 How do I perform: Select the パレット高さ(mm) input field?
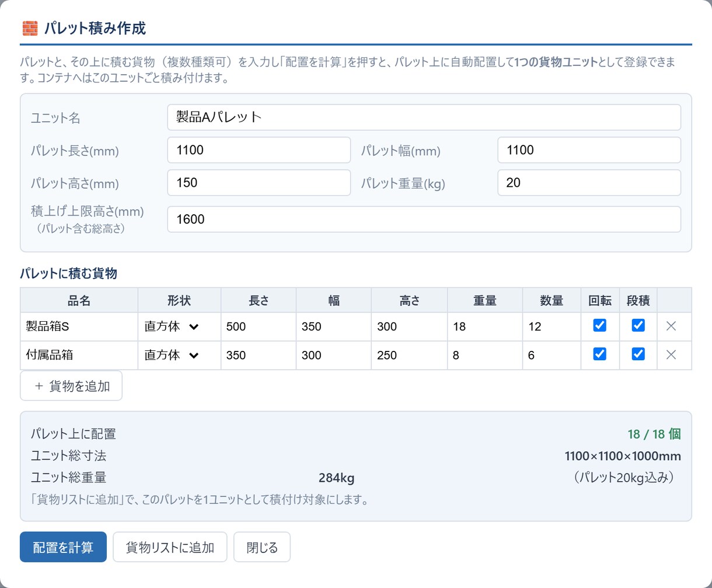[x=259, y=183]
